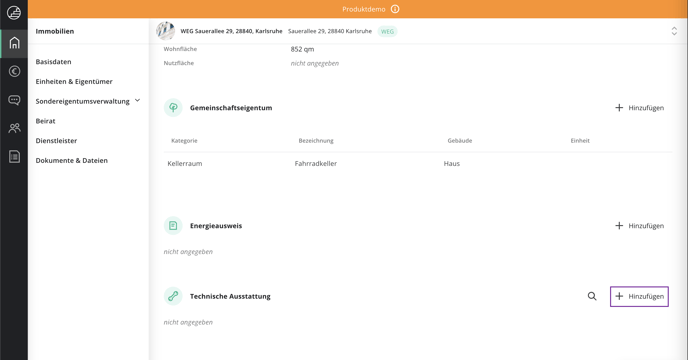
Task: Click the Energieausweis document icon
Action: click(x=173, y=226)
